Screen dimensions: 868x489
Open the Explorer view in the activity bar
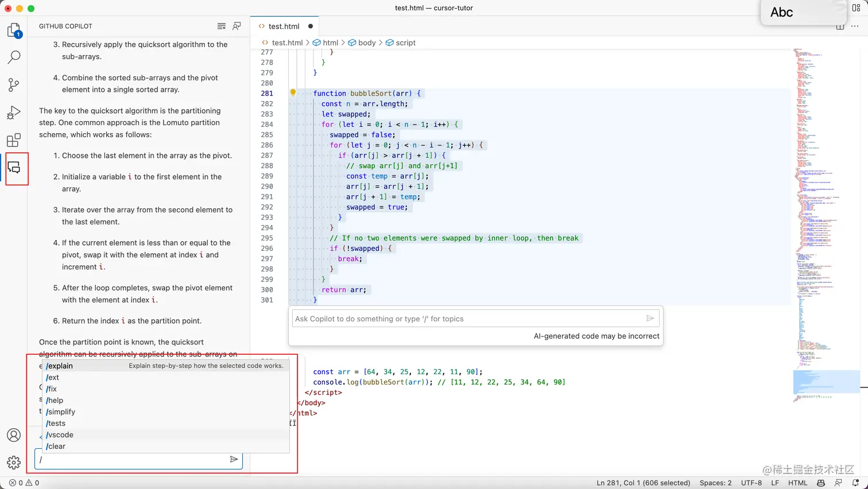coord(14,30)
